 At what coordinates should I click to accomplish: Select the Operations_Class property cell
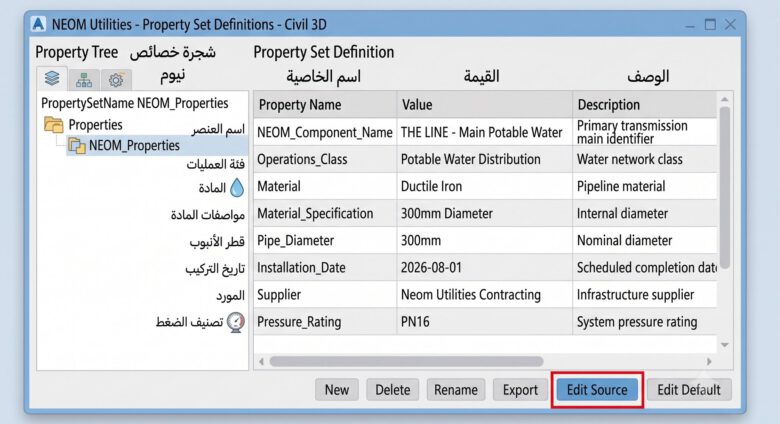(325, 159)
